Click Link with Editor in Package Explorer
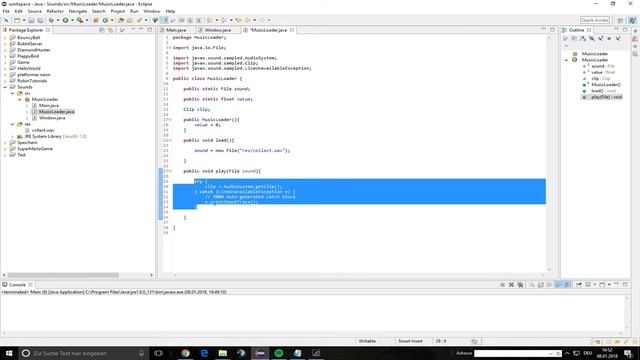The width and height of the screenshot is (640, 360). point(110,30)
